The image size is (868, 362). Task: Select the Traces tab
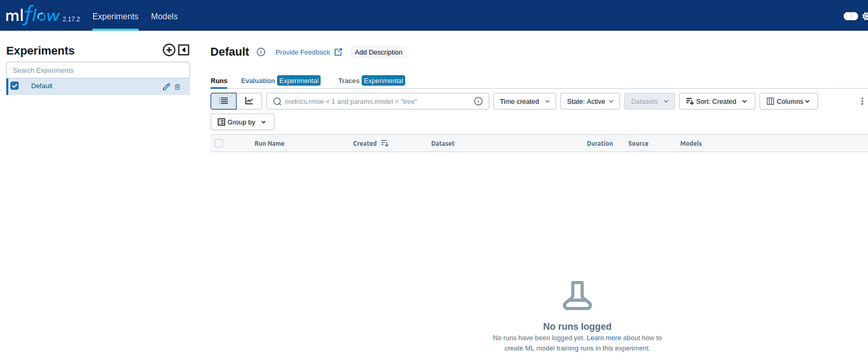(371, 81)
